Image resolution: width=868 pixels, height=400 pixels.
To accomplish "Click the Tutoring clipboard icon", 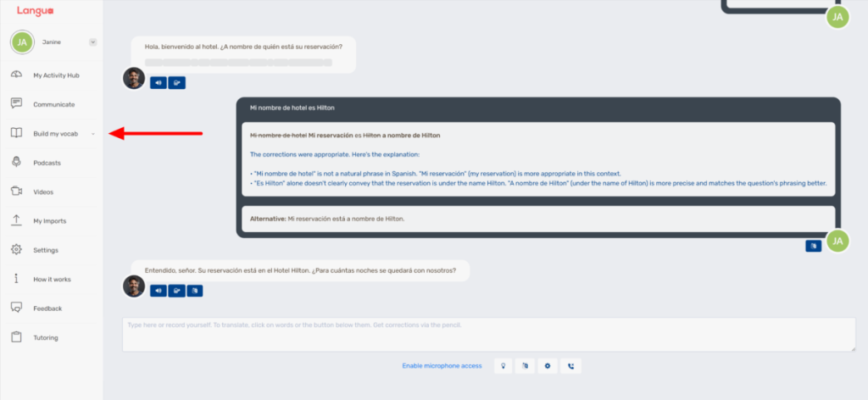I will pyautogui.click(x=17, y=337).
